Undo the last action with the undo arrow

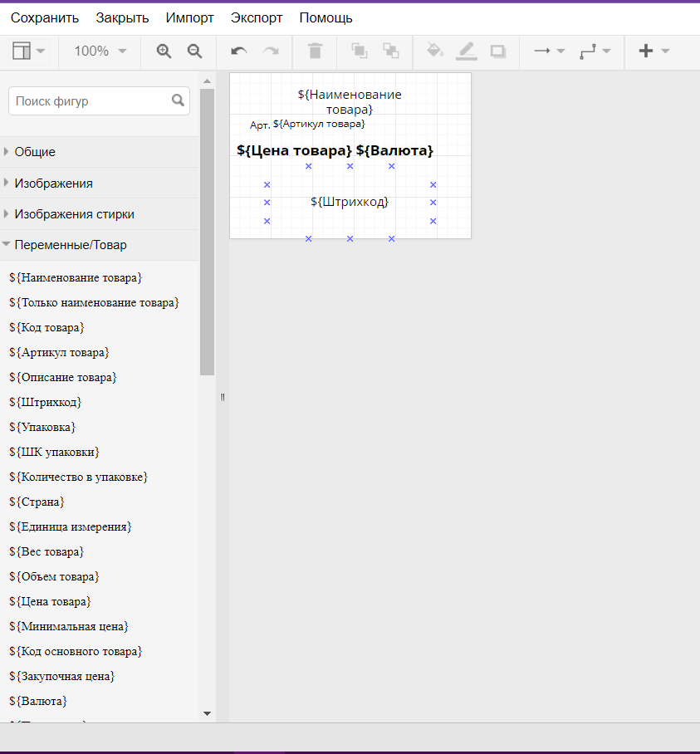pos(239,51)
